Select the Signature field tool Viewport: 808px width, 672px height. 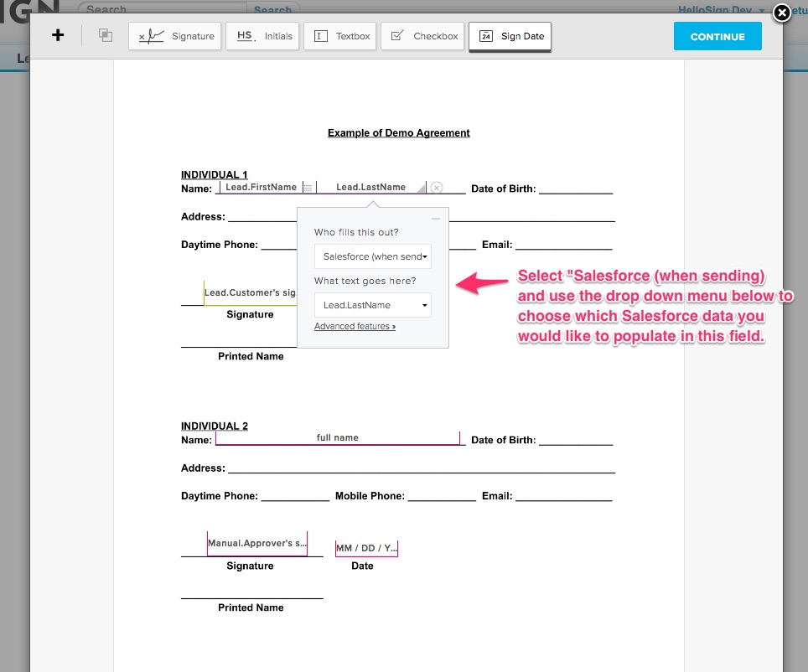(174, 36)
